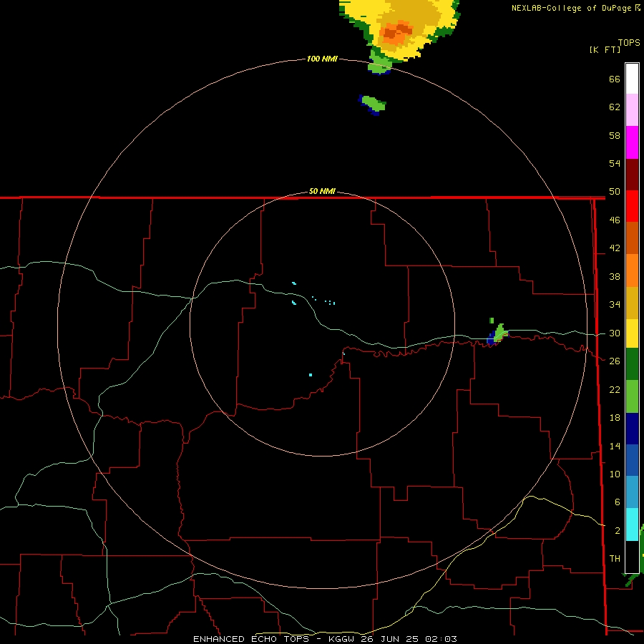The height and width of the screenshot is (644, 644).
Task: Click the 54 legend value
Action: 615,163
